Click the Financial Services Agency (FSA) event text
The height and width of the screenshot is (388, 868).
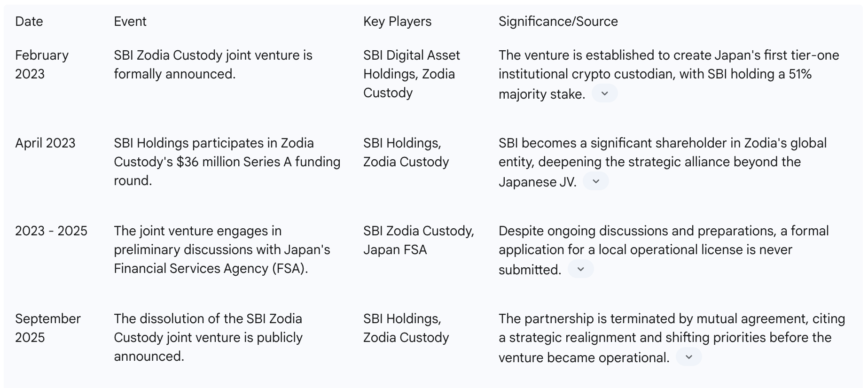tap(211, 268)
